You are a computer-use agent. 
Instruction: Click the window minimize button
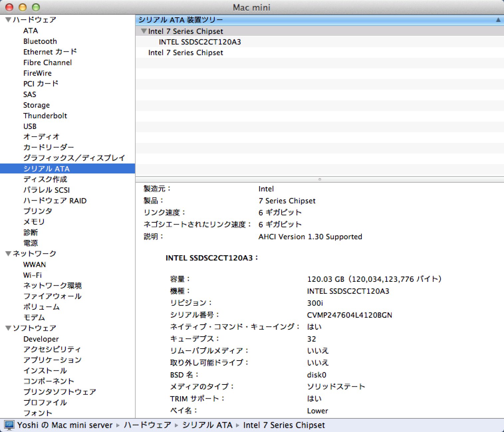click(x=23, y=7)
